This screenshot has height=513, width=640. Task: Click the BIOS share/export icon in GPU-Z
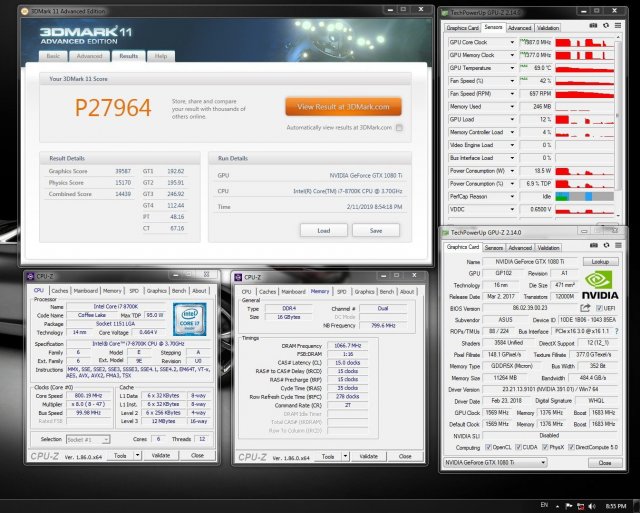point(585,308)
